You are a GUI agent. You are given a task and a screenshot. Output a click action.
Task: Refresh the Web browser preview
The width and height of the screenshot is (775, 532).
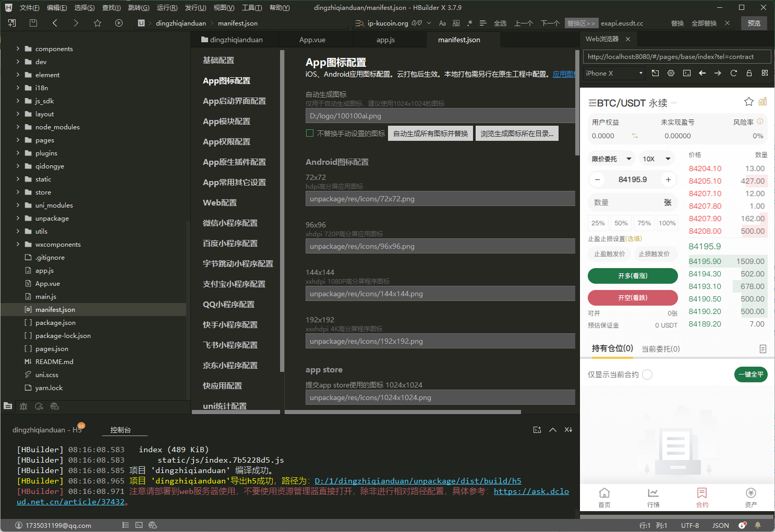pyautogui.click(x=734, y=73)
